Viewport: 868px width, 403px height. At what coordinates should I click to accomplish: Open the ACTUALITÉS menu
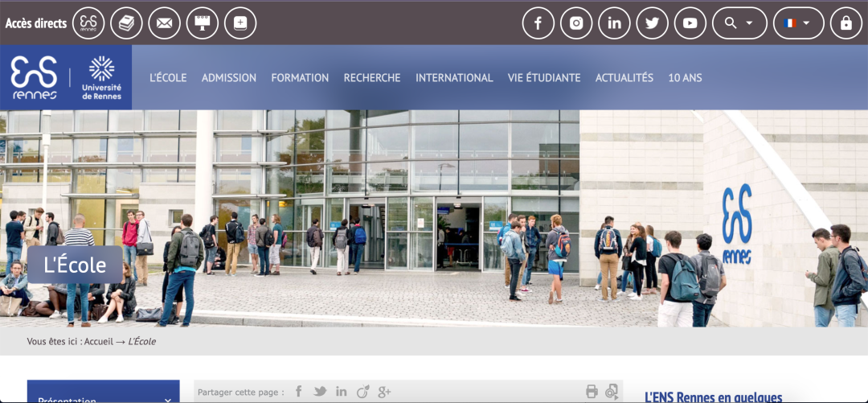click(624, 77)
